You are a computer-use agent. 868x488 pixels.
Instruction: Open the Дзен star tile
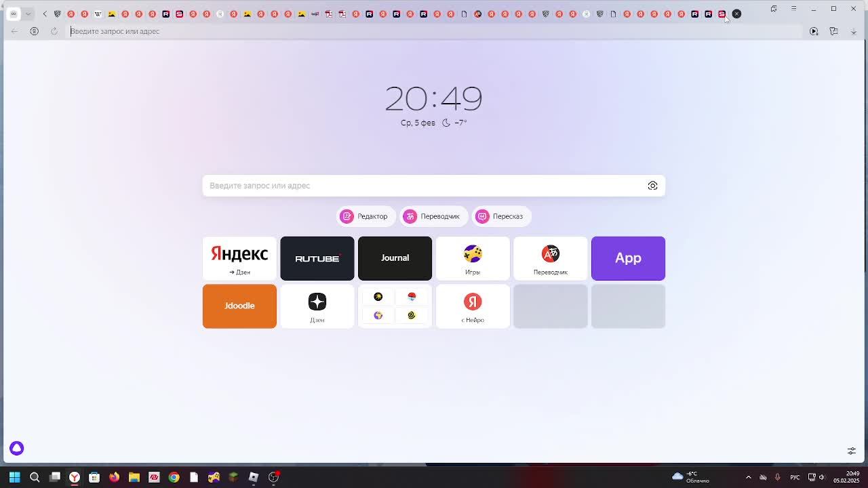[x=317, y=306]
